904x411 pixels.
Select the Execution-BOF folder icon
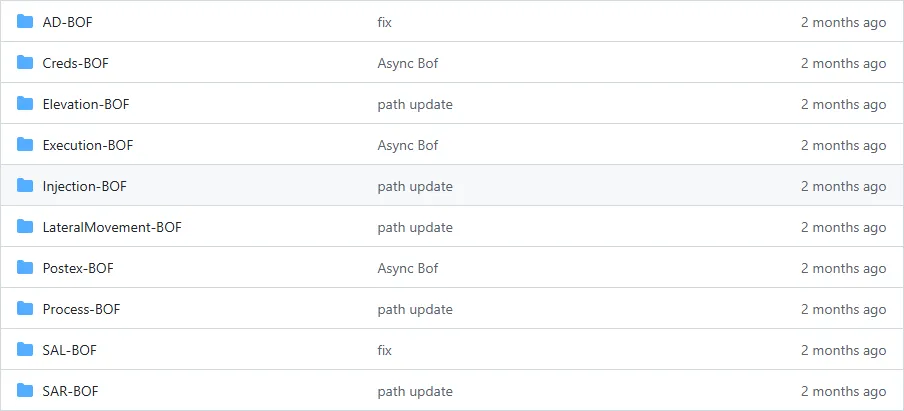[25, 145]
